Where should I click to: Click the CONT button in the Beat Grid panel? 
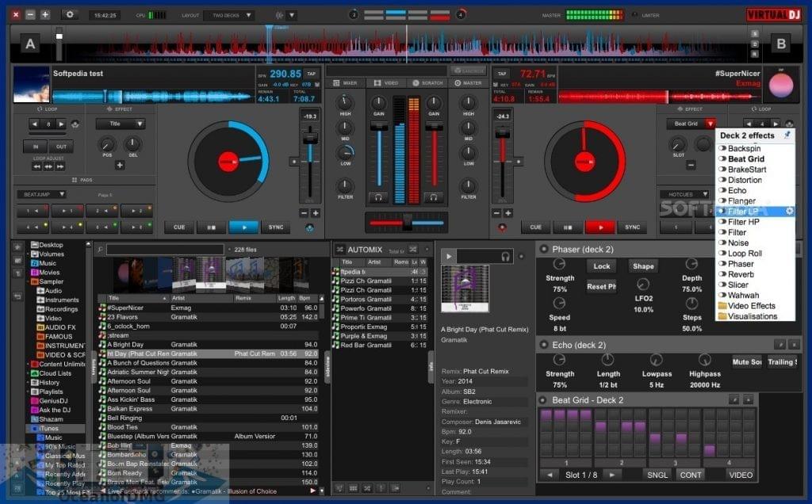691,475
